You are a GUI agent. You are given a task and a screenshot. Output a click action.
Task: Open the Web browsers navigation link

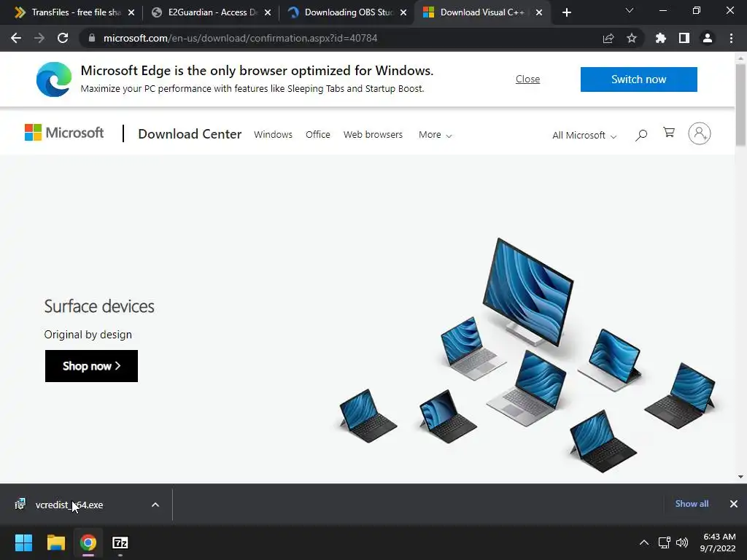pos(373,135)
